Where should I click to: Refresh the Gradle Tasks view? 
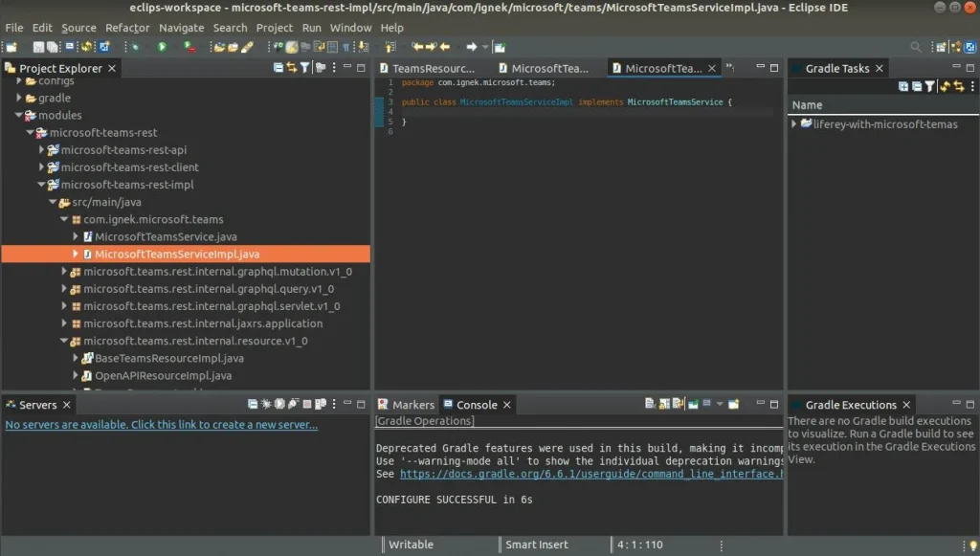[946, 86]
